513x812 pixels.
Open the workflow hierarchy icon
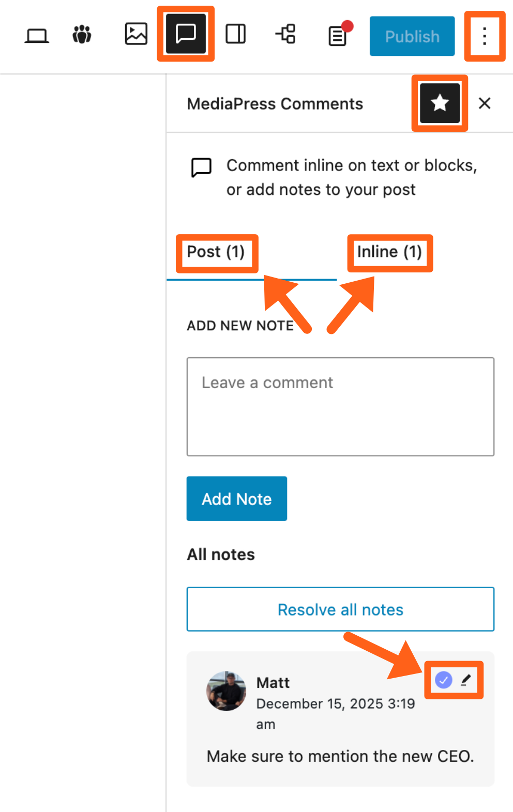(x=285, y=34)
